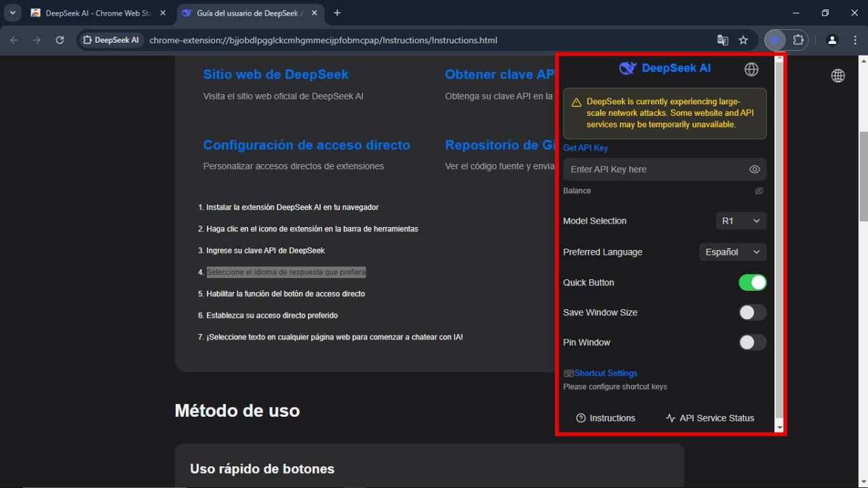
Task: Click step 5 Habilitar la función del botón
Action: (285, 294)
